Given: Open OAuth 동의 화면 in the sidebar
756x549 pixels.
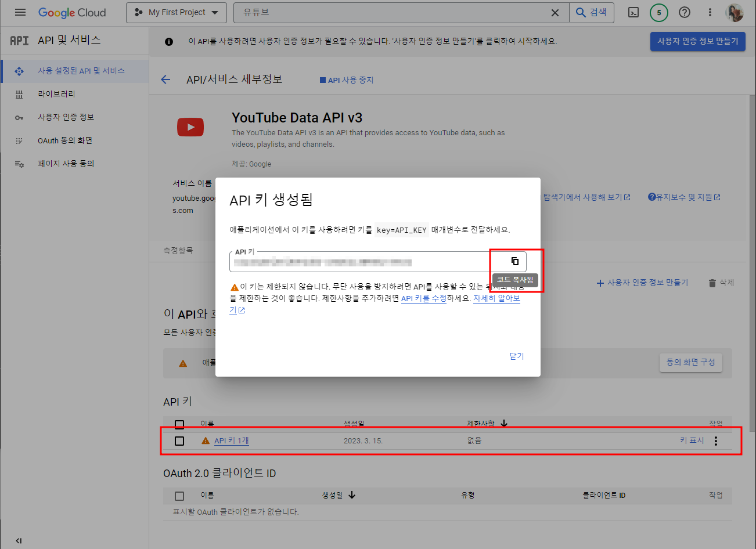Looking at the screenshot, I should click(x=65, y=140).
